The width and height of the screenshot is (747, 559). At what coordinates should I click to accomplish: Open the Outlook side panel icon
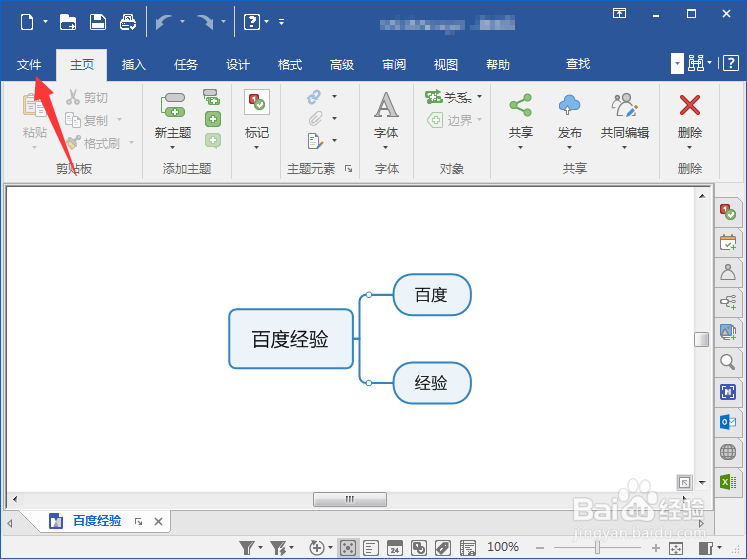coord(727,422)
